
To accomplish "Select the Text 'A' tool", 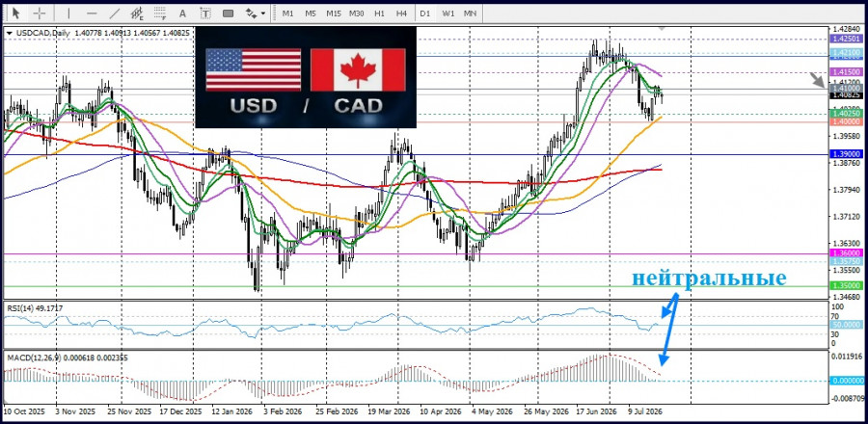I will [182, 13].
